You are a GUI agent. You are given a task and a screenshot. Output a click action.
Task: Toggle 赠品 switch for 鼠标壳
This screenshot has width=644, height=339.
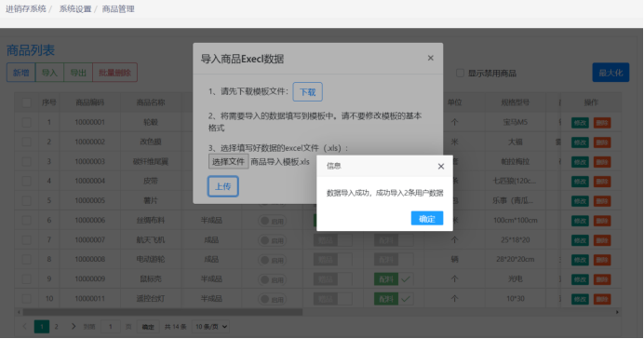(x=332, y=279)
